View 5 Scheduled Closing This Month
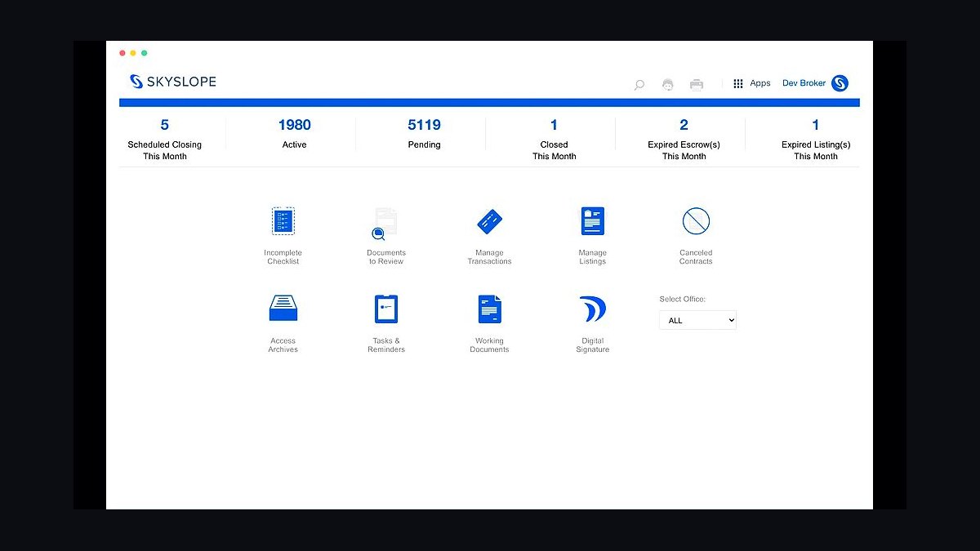The height and width of the screenshot is (551, 980). (x=164, y=138)
